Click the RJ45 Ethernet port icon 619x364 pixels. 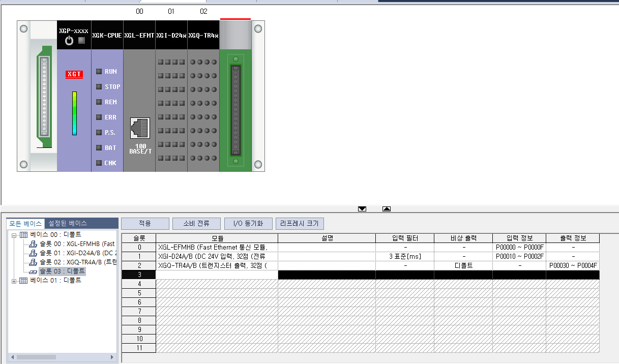click(140, 128)
